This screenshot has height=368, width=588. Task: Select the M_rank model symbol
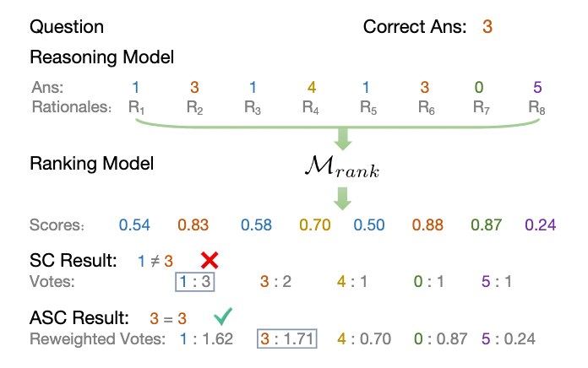point(343,169)
